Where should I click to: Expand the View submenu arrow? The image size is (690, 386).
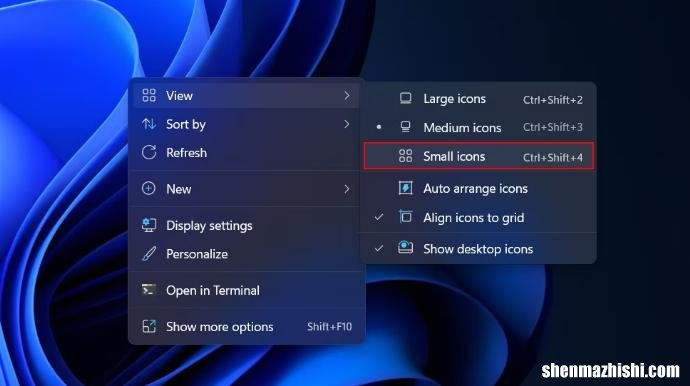point(347,96)
